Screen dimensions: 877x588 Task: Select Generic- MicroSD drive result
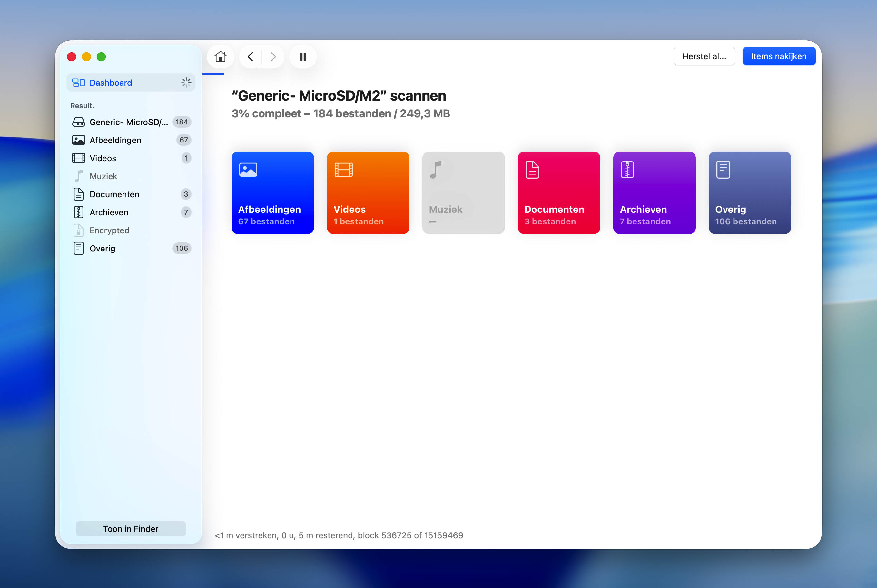tap(131, 122)
